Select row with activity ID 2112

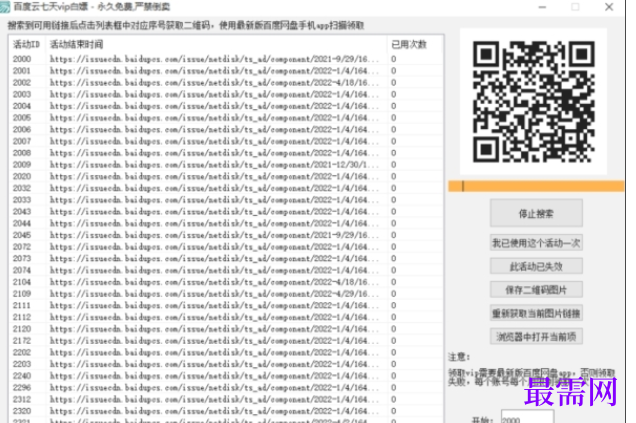[226, 318]
